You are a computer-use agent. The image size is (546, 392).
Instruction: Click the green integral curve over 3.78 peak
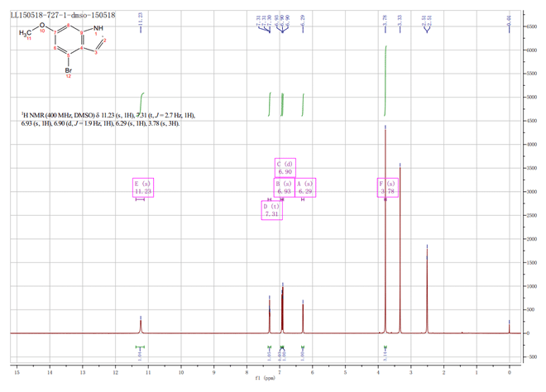click(386, 81)
